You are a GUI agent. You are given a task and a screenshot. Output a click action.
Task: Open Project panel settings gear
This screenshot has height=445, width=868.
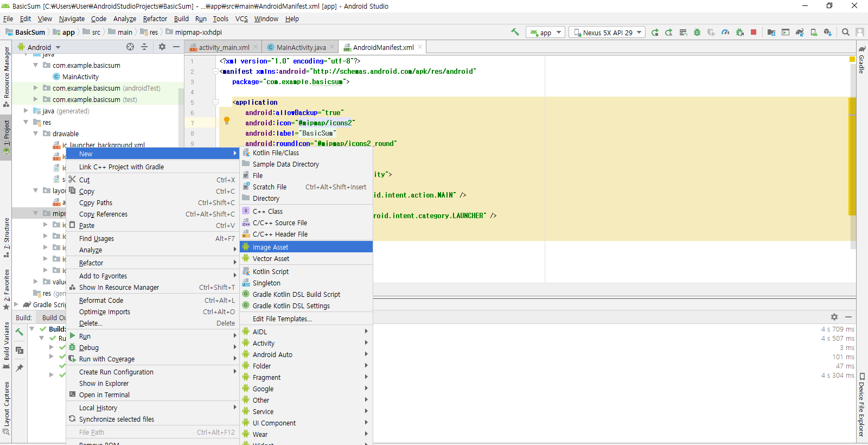(x=162, y=47)
